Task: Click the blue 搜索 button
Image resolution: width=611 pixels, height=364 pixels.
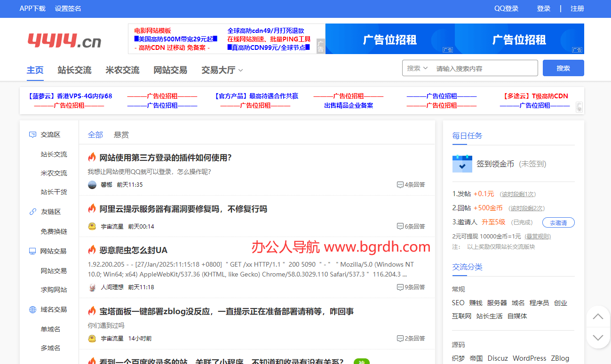Action: [563, 68]
